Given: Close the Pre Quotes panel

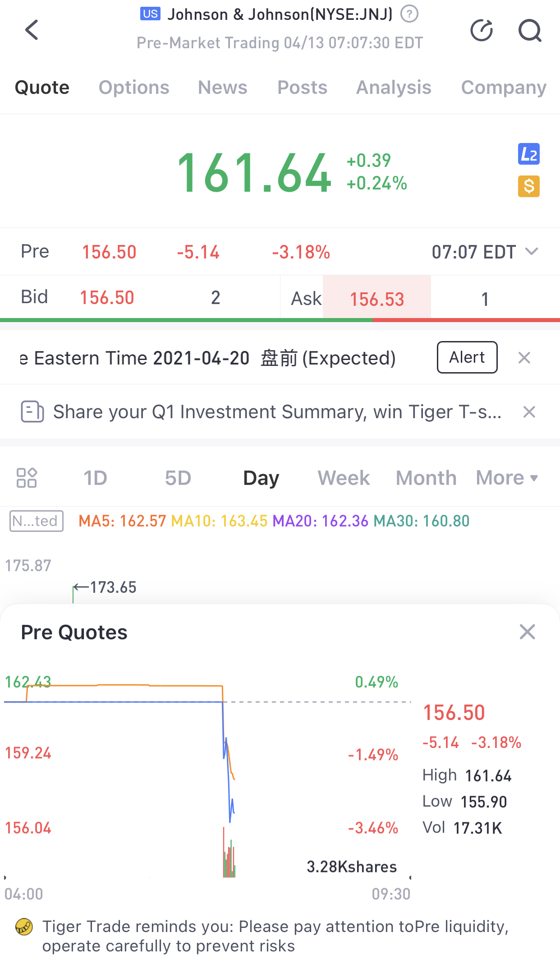Looking at the screenshot, I should [x=527, y=632].
